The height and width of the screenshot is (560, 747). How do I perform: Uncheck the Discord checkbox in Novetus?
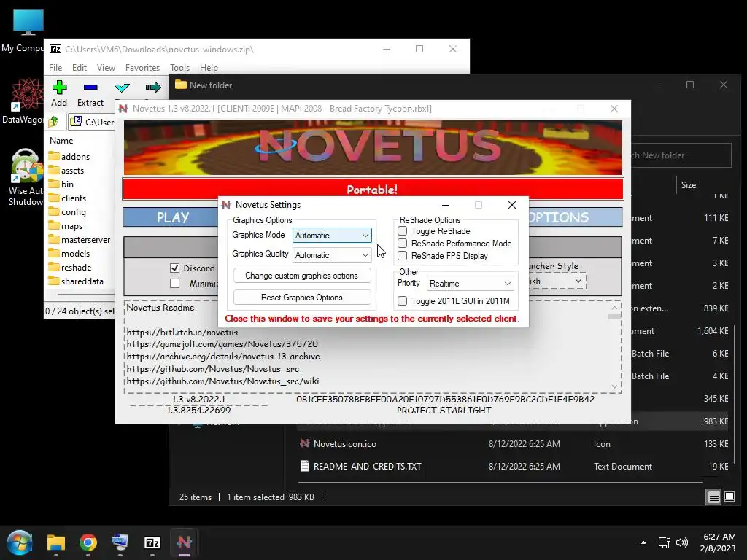click(x=175, y=268)
